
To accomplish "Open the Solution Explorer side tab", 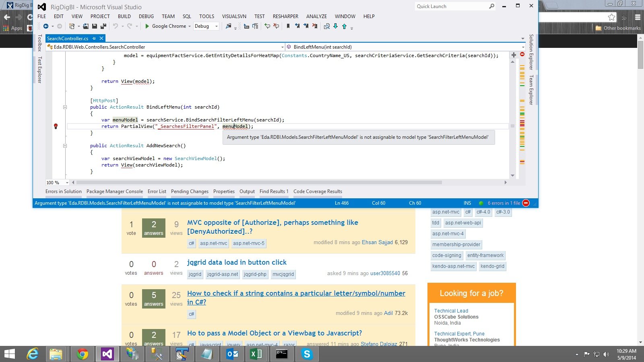I will coord(531,52).
